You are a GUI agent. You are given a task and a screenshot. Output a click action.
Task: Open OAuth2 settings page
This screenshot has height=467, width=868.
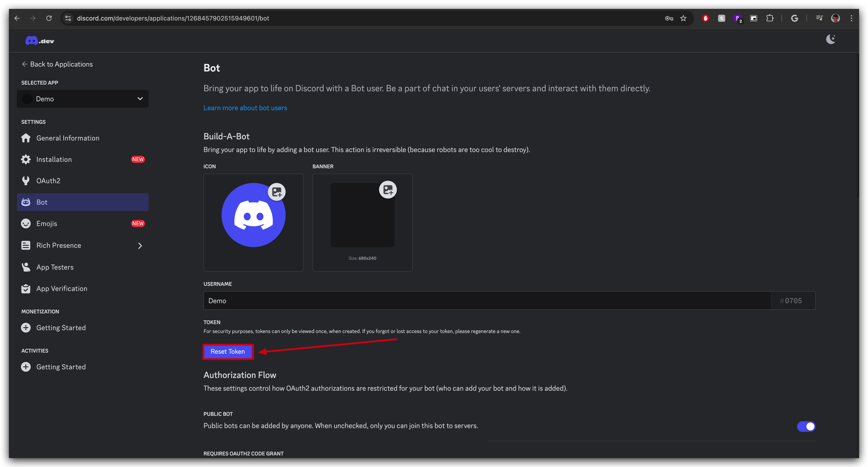coord(83,181)
